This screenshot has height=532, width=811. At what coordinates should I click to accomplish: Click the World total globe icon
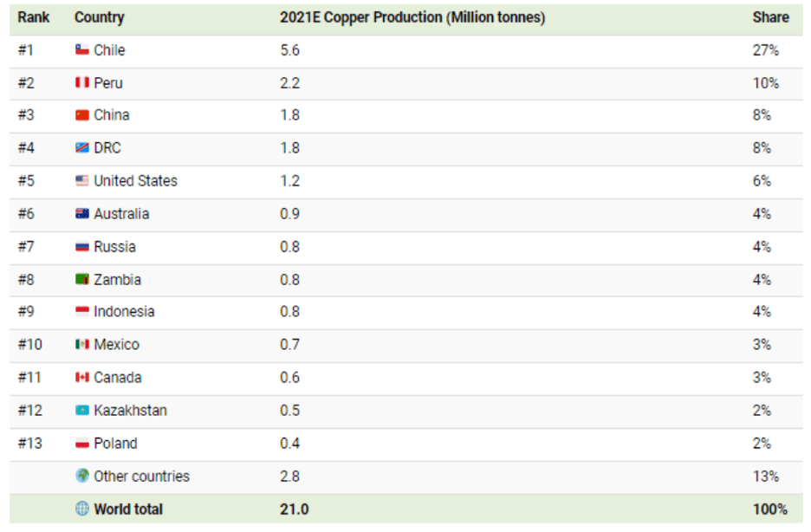(82, 509)
